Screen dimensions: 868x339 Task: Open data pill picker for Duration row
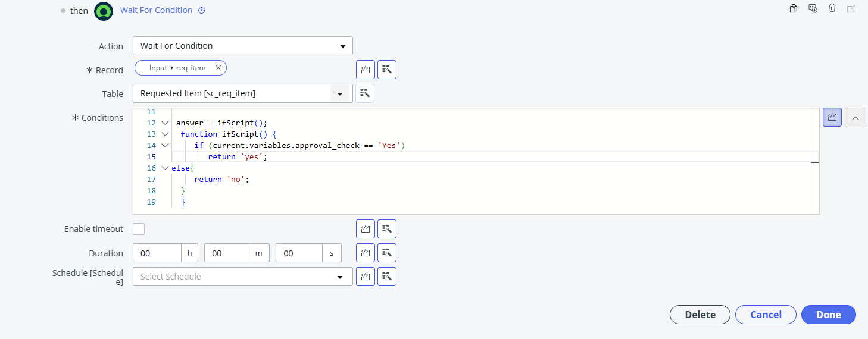(x=387, y=253)
